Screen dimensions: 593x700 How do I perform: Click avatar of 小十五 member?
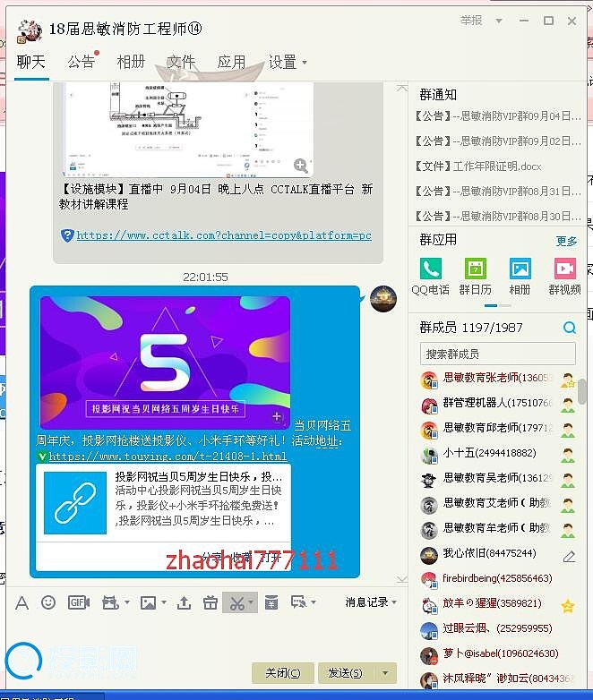[x=429, y=456]
